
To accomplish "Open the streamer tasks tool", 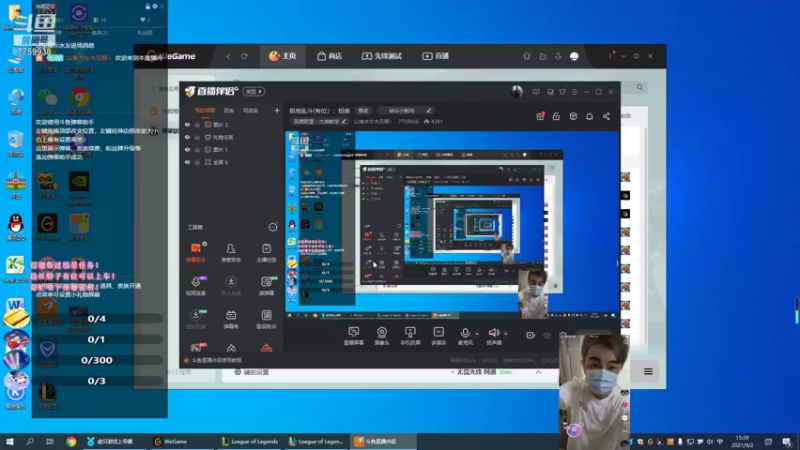I will tap(266, 252).
